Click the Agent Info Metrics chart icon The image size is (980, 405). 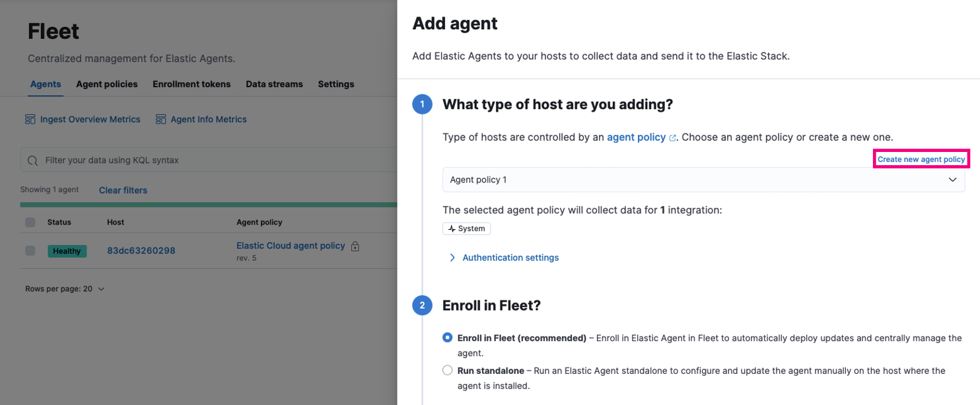pos(160,119)
